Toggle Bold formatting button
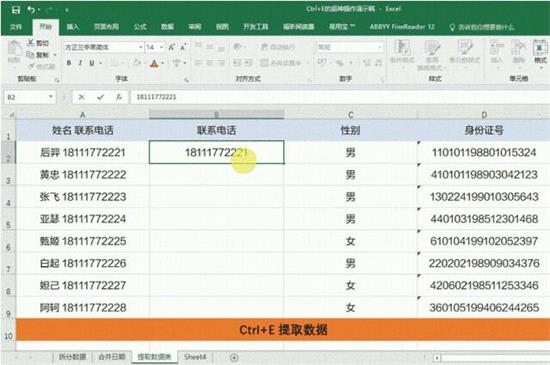Screen dimensions: 550x365 tap(69, 63)
